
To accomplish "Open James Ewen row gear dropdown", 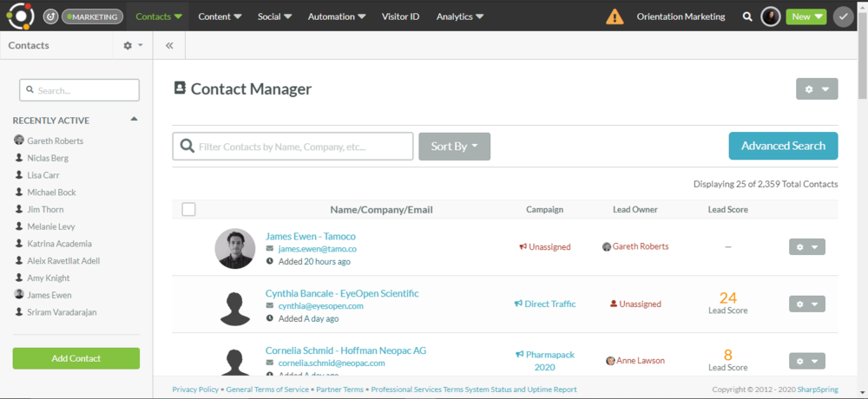I will click(x=806, y=247).
